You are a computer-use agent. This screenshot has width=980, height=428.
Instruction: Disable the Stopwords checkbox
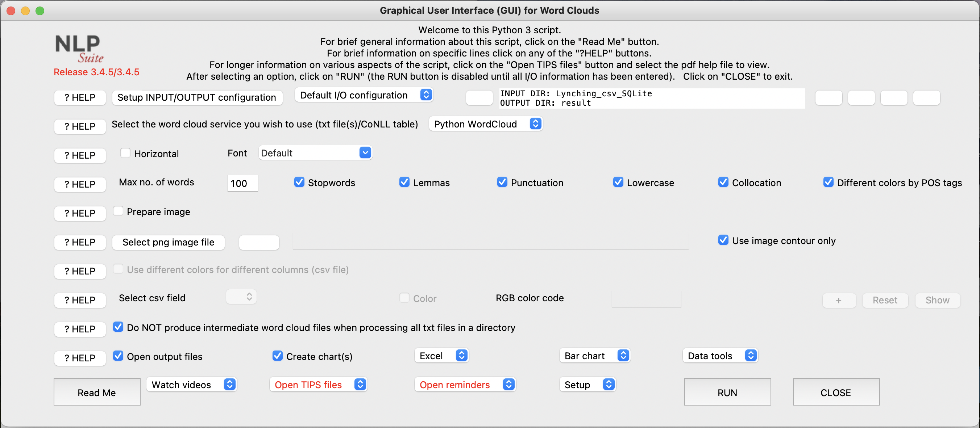[x=299, y=182]
